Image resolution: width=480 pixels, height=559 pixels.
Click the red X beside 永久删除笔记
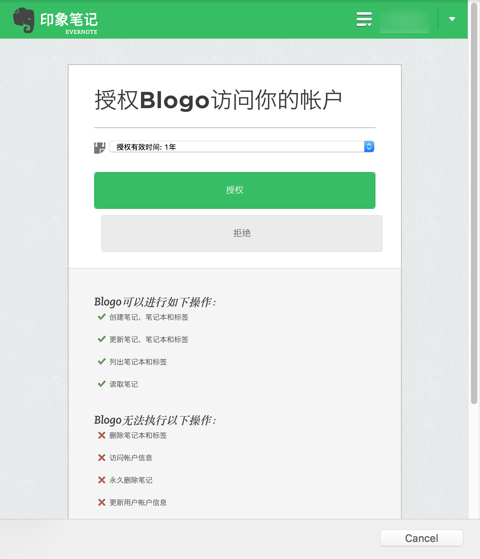[102, 480]
